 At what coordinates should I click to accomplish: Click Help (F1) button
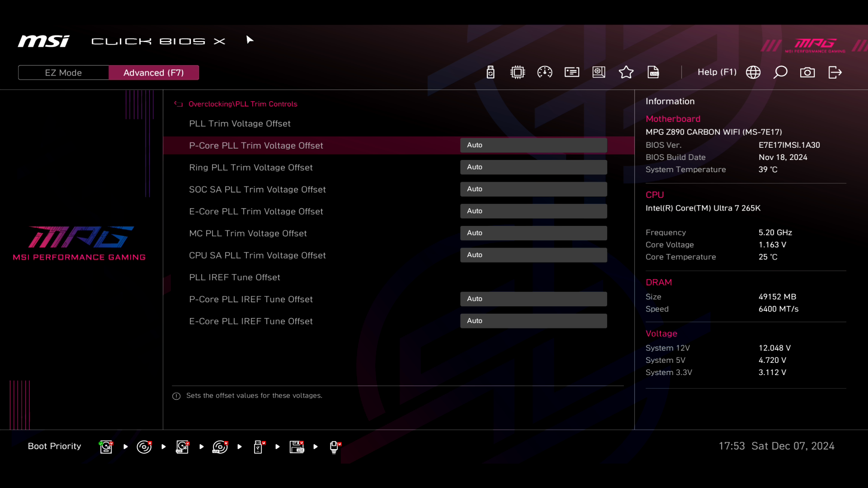pyautogui.click(x=717, y=72)
